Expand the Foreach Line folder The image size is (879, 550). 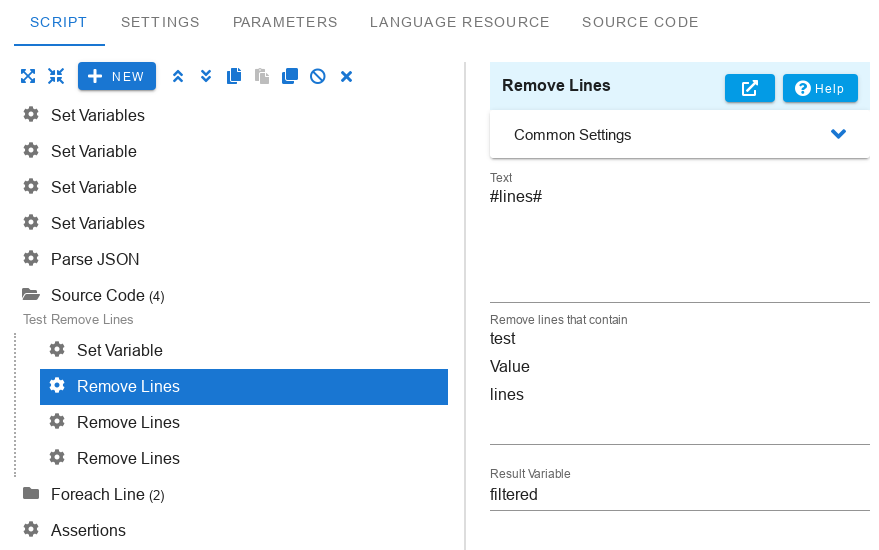pyautogui.click(x=31, y=494)
